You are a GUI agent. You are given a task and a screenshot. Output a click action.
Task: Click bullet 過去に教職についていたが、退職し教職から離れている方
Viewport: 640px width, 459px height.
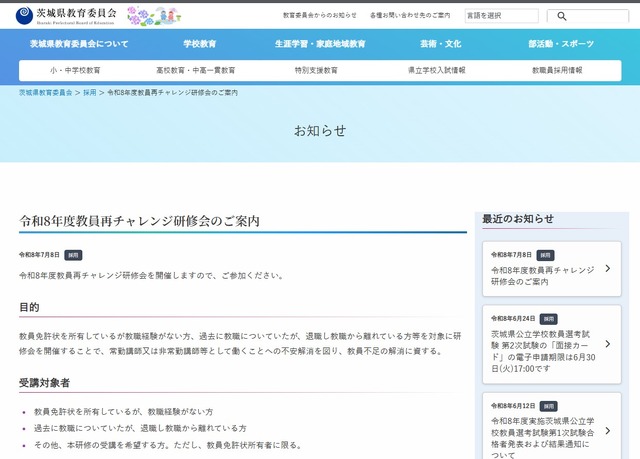(x=140, y=428)
